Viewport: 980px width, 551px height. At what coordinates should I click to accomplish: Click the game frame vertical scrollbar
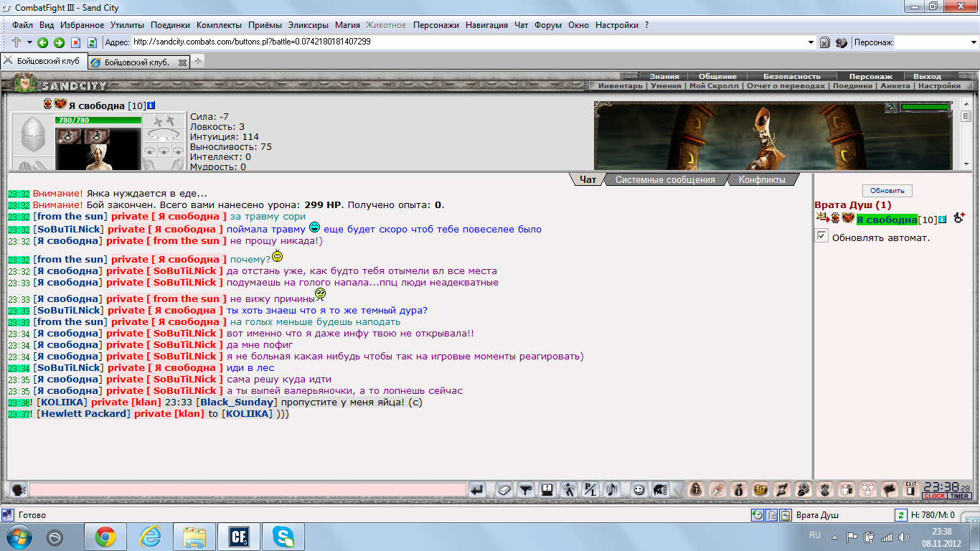966,135
